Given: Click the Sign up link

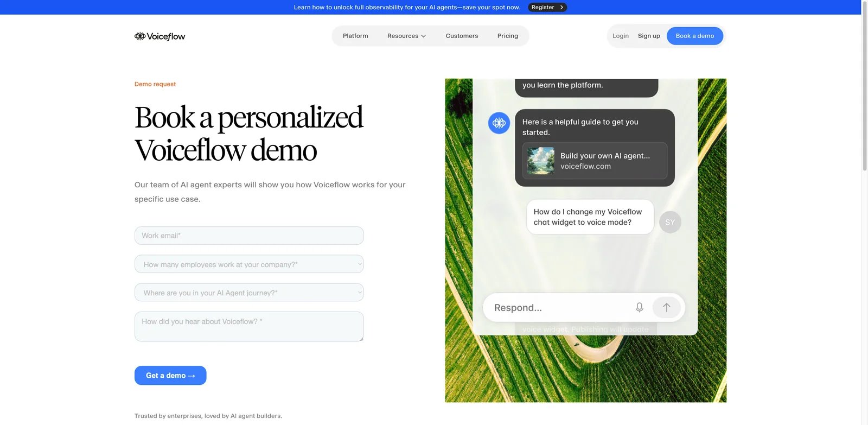Looking at the screenshot, I should 649,36.
